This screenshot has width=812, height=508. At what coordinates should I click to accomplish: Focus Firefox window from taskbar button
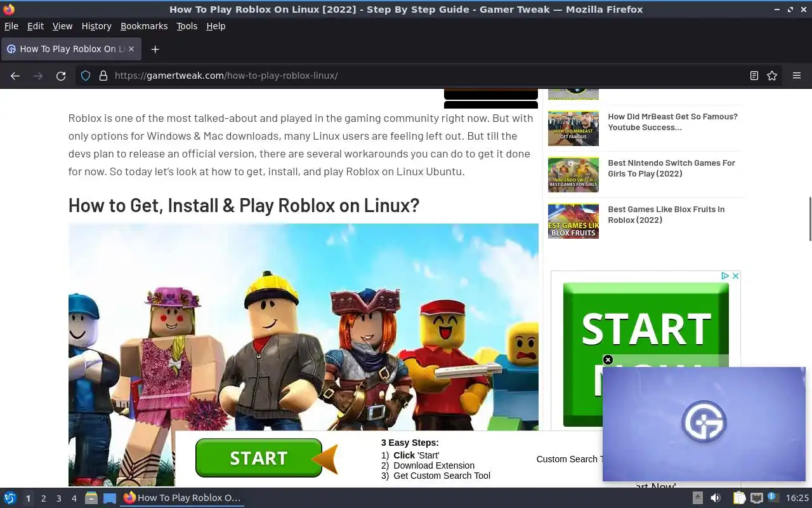[183, 498]
